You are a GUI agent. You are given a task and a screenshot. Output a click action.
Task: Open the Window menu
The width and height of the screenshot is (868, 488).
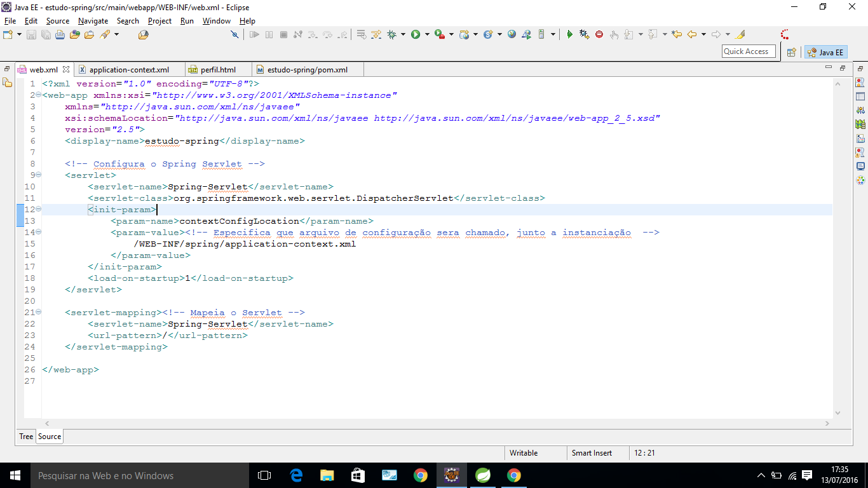pos(216,21)
